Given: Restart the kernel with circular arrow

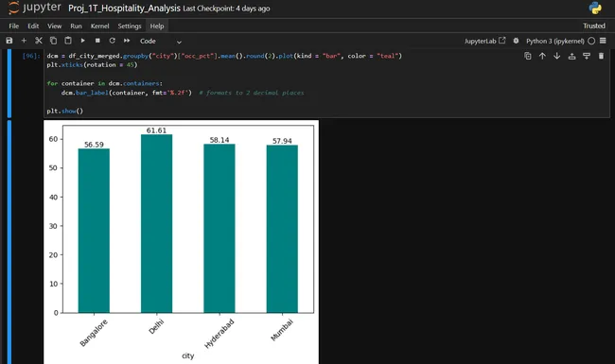Looking at the screenshot, I should click(113, 41).
